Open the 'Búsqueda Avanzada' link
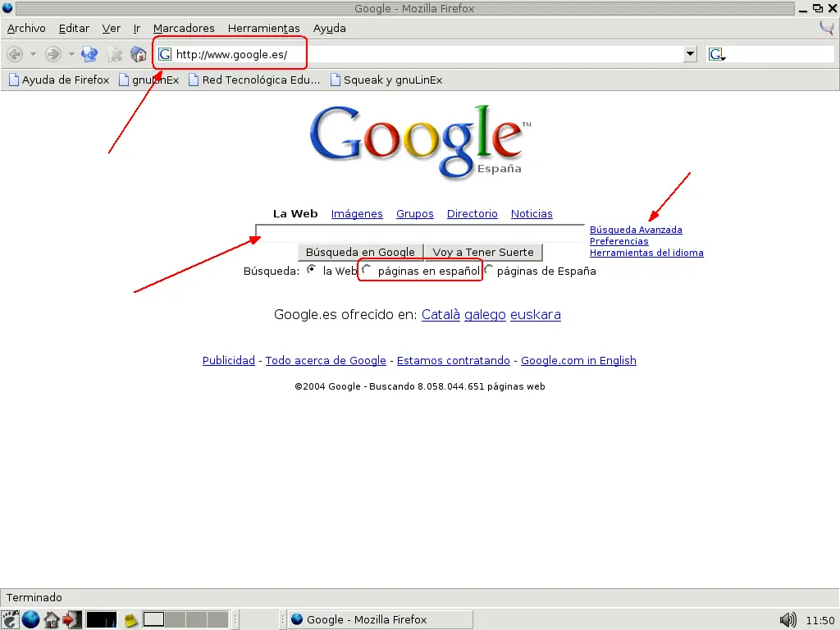This screenshot has width=840, height=630. [636, 230]
